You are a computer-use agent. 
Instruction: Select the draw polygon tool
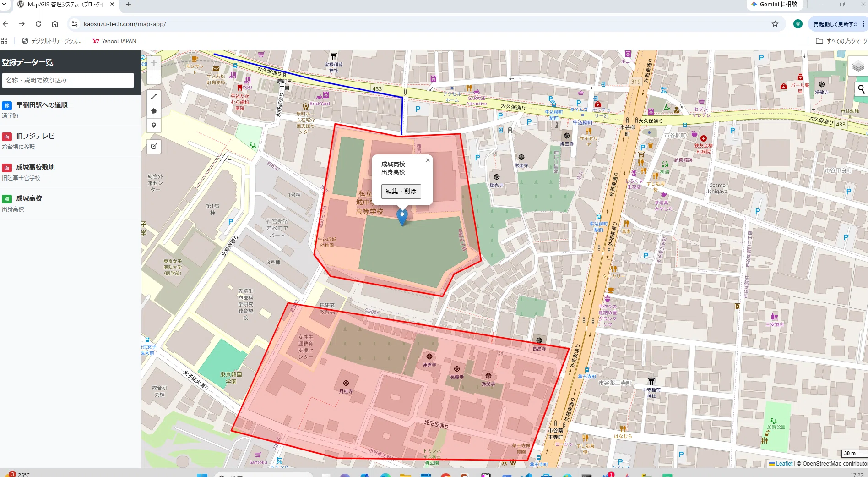154,111
